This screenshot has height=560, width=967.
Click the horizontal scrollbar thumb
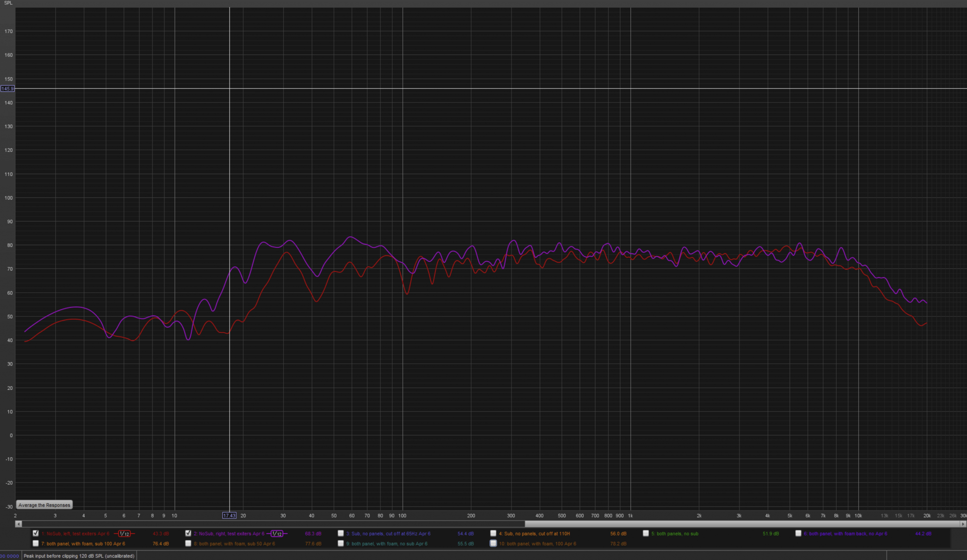coord(742,524)
